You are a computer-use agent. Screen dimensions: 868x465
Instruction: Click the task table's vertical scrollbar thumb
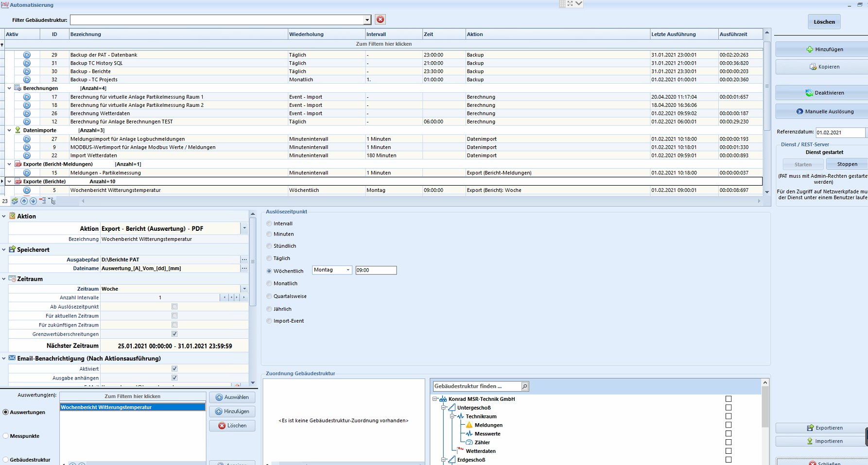(767, 86)
